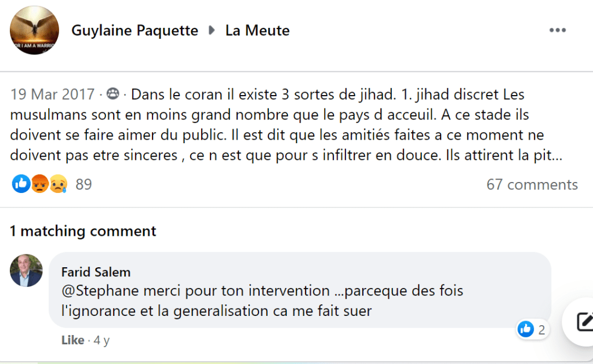593x364 pixels.
Task: Click the blue thumbs-up reaction icon on post
Action: click(21, 184)
